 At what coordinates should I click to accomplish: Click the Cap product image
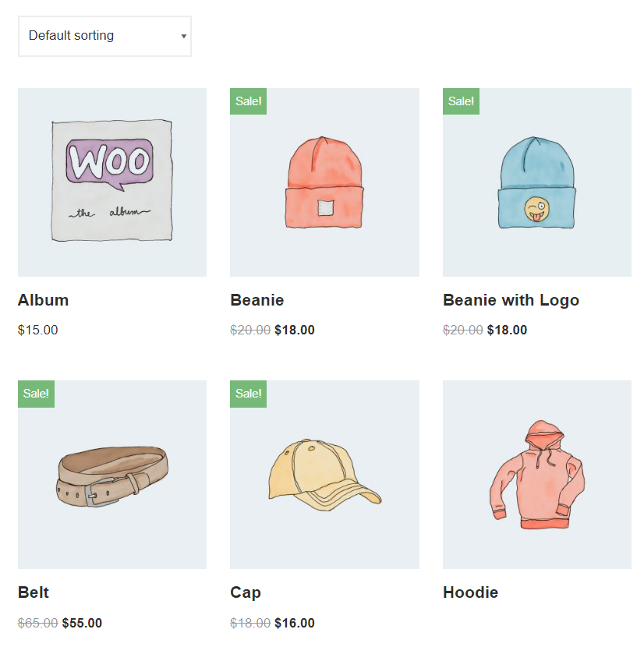click(x=324, y=474)
